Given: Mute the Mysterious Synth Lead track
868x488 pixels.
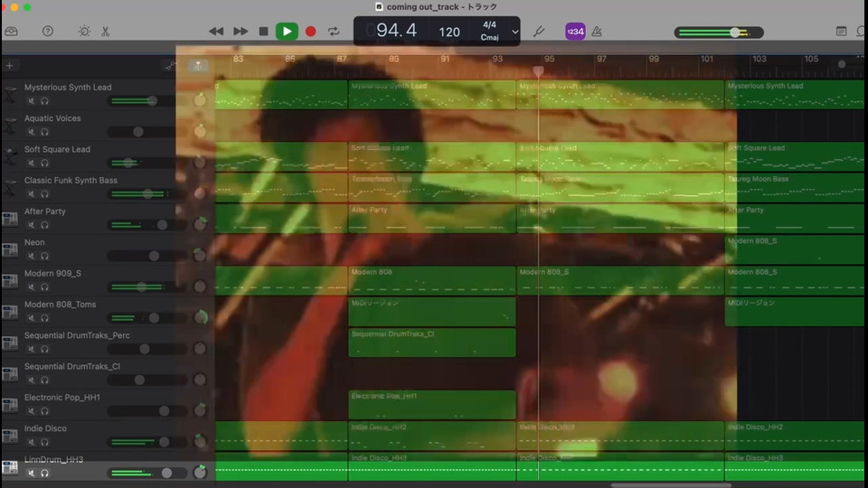Looking at the screenshot, I should pyautogui.click(x=32, y=101).
